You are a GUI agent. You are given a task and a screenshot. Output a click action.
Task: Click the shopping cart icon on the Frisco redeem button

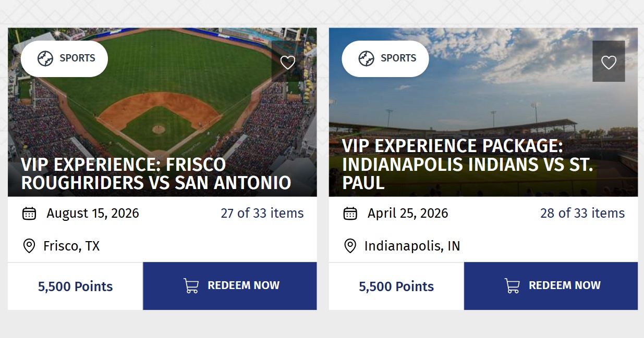pos(191,285)
